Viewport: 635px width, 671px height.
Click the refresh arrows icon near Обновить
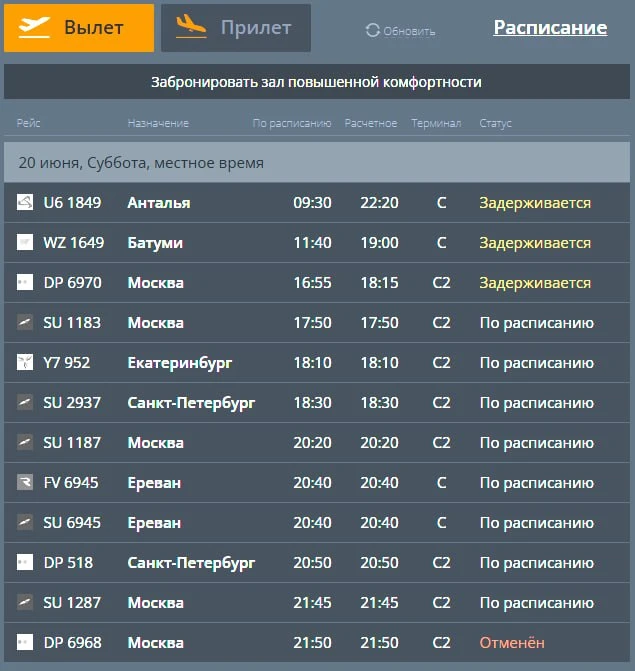[373, 30]
